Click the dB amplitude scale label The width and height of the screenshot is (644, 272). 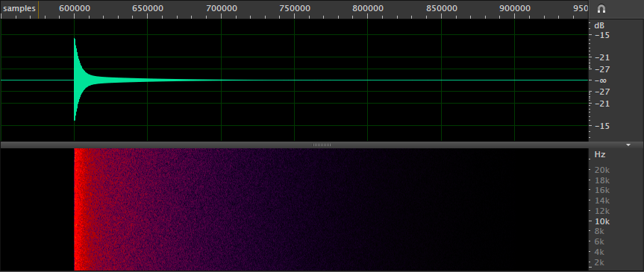coord(599,26)
